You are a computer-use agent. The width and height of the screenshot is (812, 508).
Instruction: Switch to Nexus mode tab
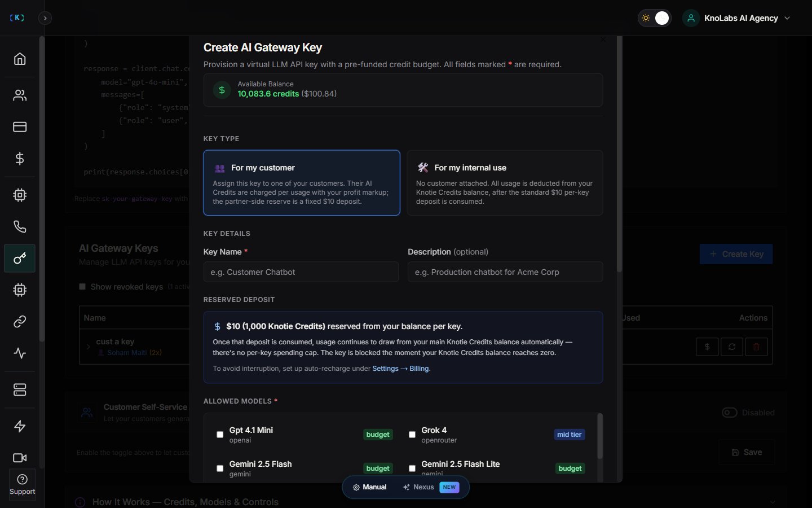coord(431,487)
